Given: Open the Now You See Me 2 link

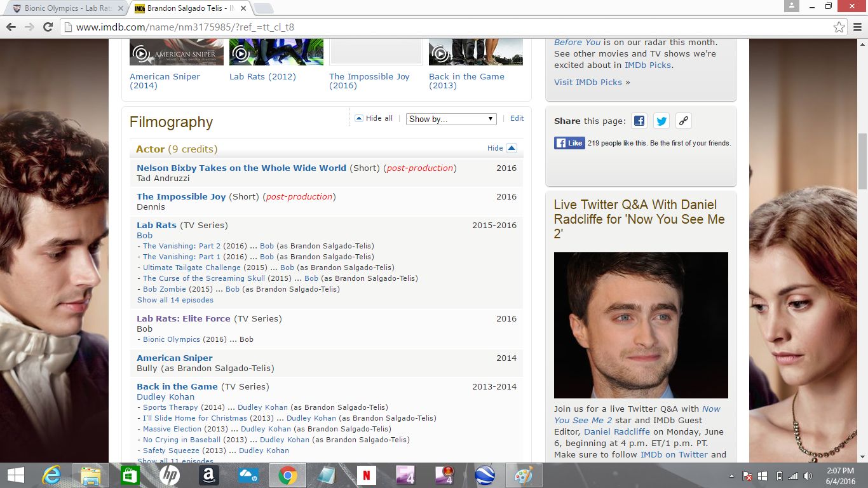Looking at the screenshot, I should point(637,414).
